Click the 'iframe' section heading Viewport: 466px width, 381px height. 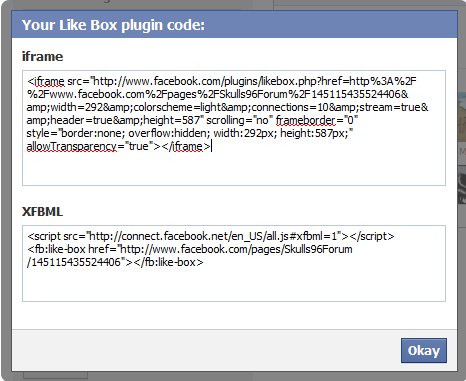coord(42,57)
